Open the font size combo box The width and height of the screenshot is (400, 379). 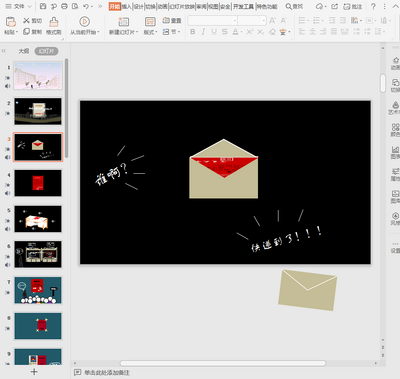click(252, 21)
